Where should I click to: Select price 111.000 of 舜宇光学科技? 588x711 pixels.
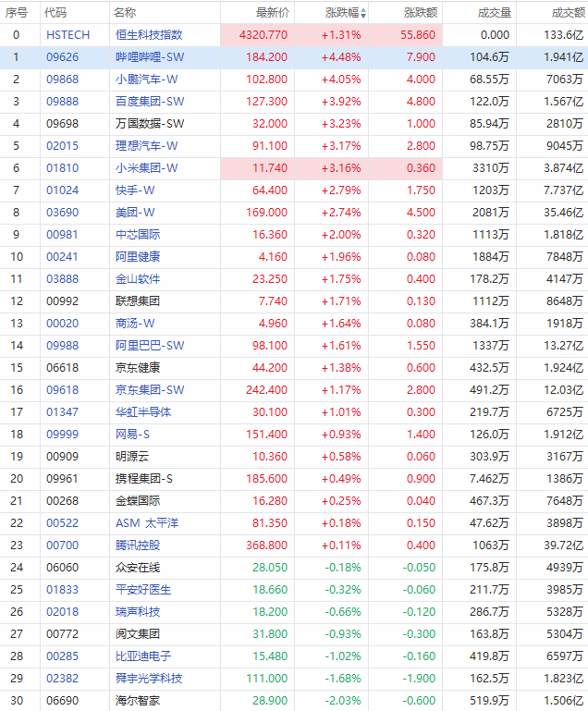click(x=266, y=680)
